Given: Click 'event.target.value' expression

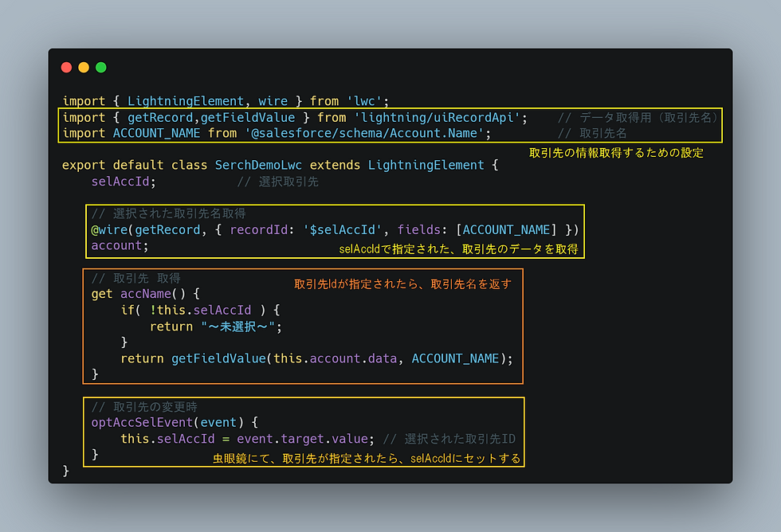Looking at the screenshot, I should pos(302,439).
